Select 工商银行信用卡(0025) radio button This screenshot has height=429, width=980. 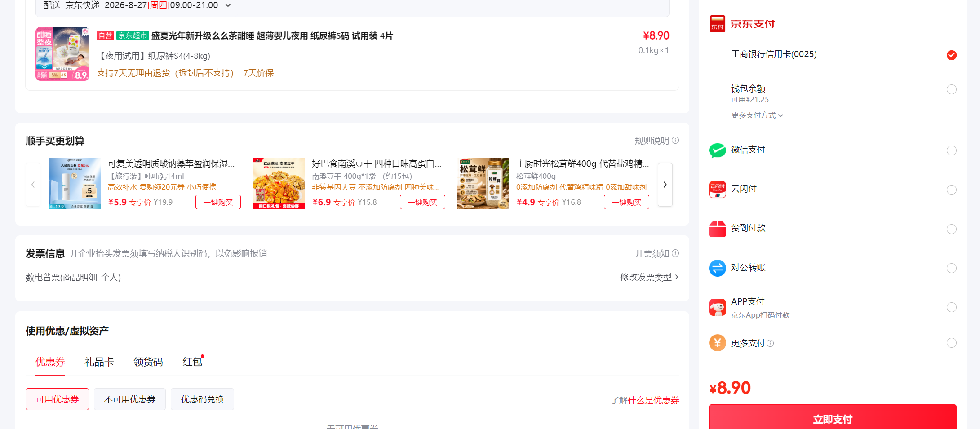pyautogui.click(x=951, y=55)
